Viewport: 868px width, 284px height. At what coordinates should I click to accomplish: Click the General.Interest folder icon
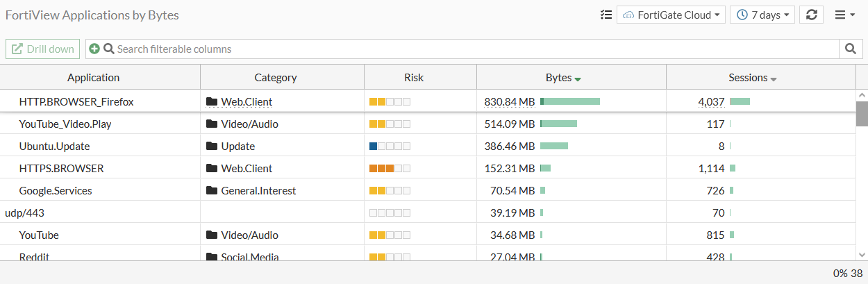(x=212, y=191)
